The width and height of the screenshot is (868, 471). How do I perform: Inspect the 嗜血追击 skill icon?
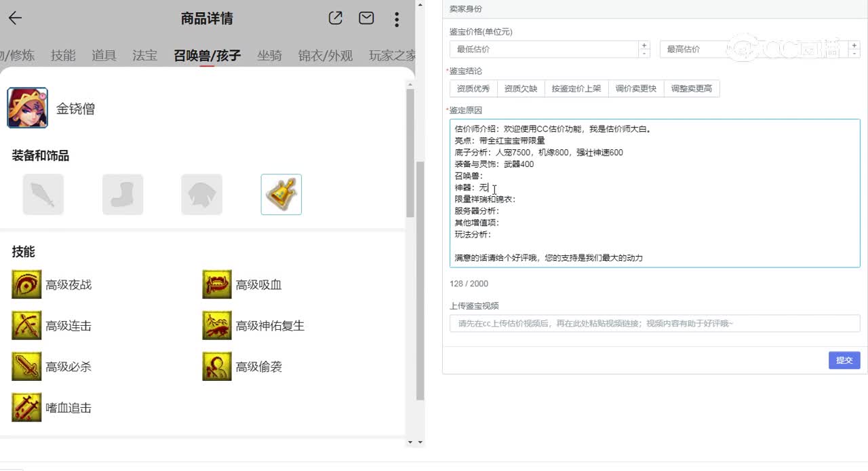click(26, 407)
